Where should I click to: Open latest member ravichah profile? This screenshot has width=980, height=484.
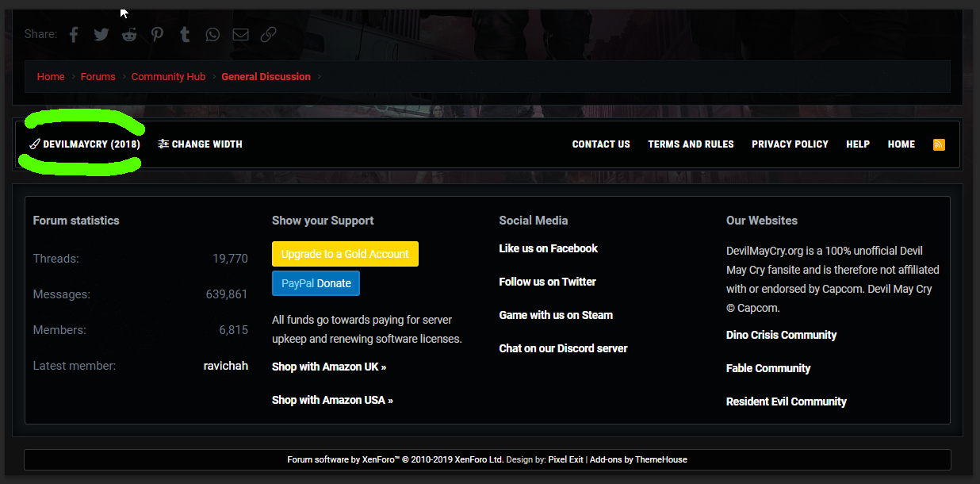click(x=226, y=366)
